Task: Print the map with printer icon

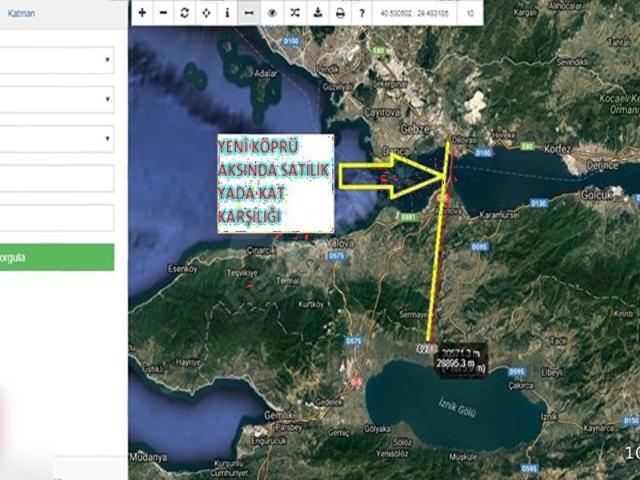Action: pyautogui.click(x=340, y=13)
